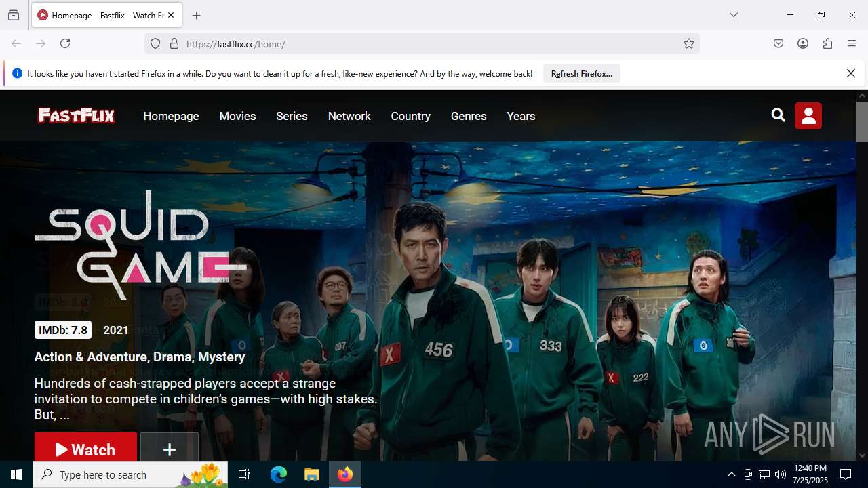Close the Fastflix homepage tab

[171, 15]
